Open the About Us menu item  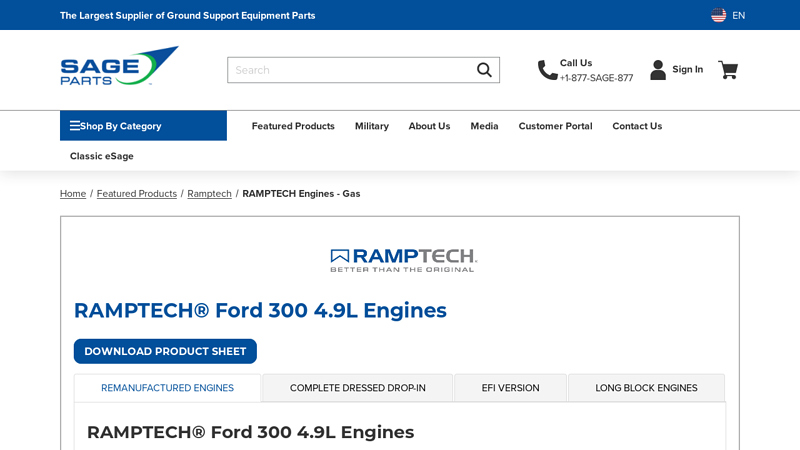(429, 126)
